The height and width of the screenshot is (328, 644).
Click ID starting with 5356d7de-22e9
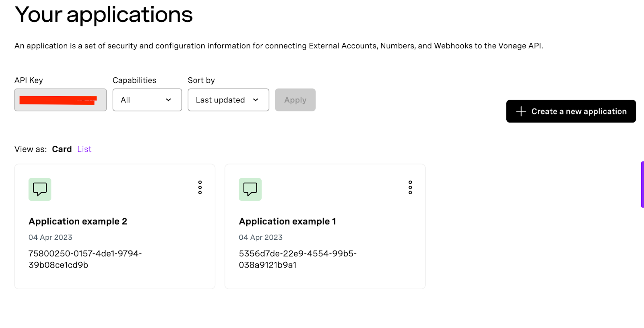click(297, 259)
